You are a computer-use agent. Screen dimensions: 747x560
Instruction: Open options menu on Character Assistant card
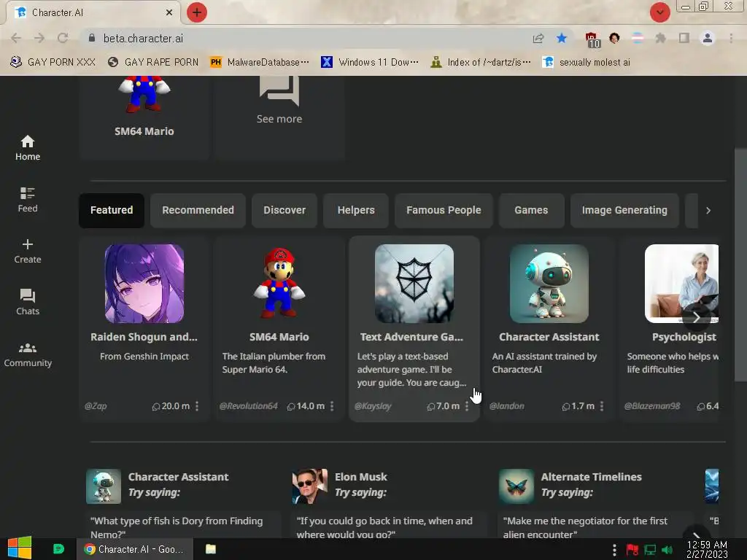coord(602,405)
